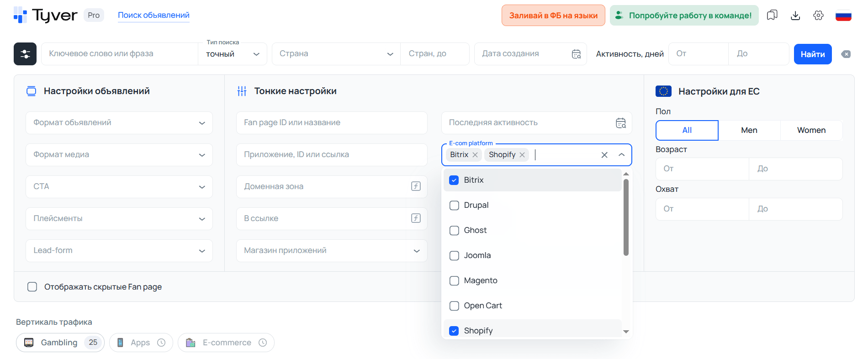
Task: Click the calendar icon in Дата создания
Action: [x=577, y=54]
